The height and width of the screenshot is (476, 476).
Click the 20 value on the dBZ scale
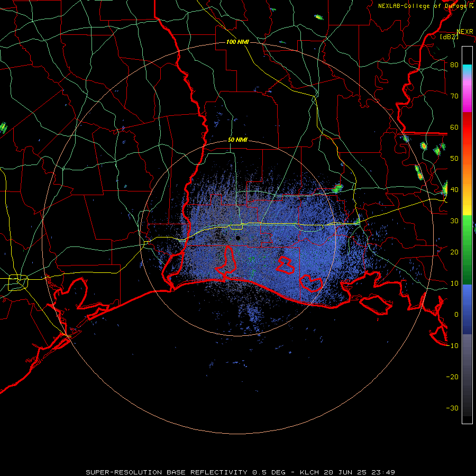pyautogui.click(x=454, y=253)
